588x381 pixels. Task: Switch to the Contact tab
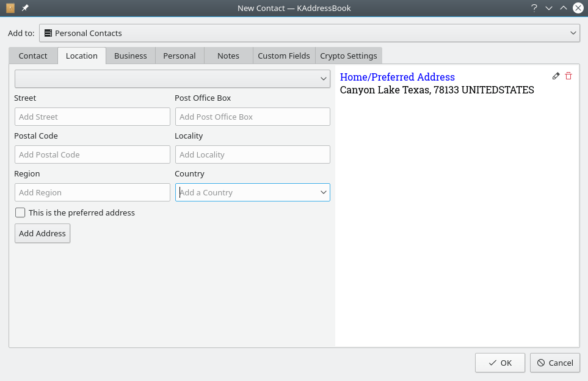coord(33,56)
